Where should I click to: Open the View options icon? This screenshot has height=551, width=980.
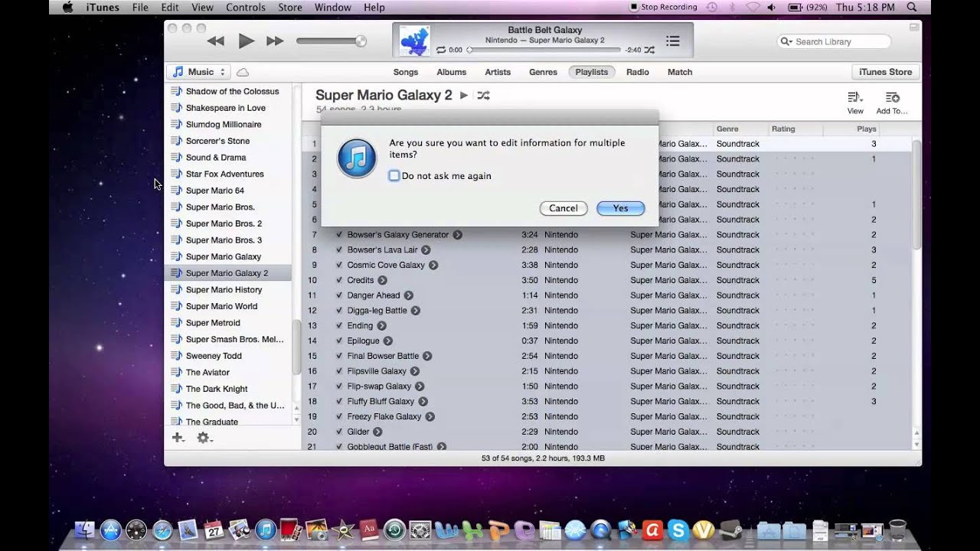point(855,98)
